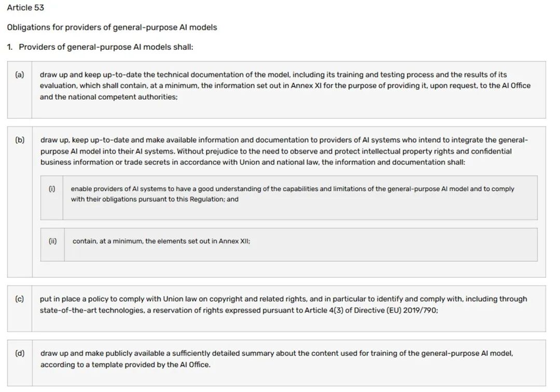Select the "1. Providers of general-purpose AI models shall:" line

pos(100,47)
